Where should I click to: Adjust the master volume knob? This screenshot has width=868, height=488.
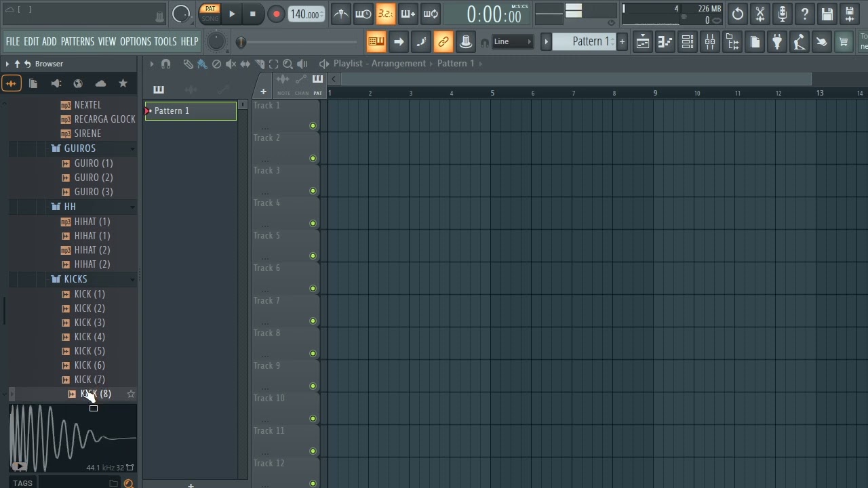click(181, 14)
